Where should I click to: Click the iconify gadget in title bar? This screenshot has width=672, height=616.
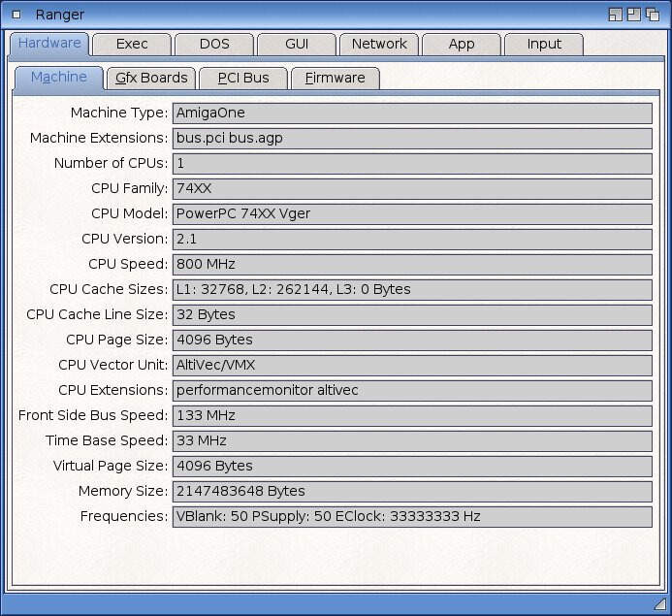click(615, 15)
